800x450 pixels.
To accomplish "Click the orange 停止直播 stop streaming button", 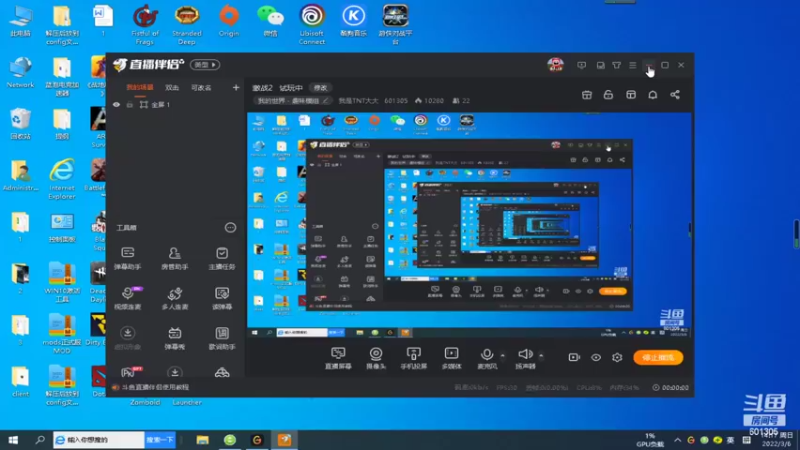I will point(658,358).
